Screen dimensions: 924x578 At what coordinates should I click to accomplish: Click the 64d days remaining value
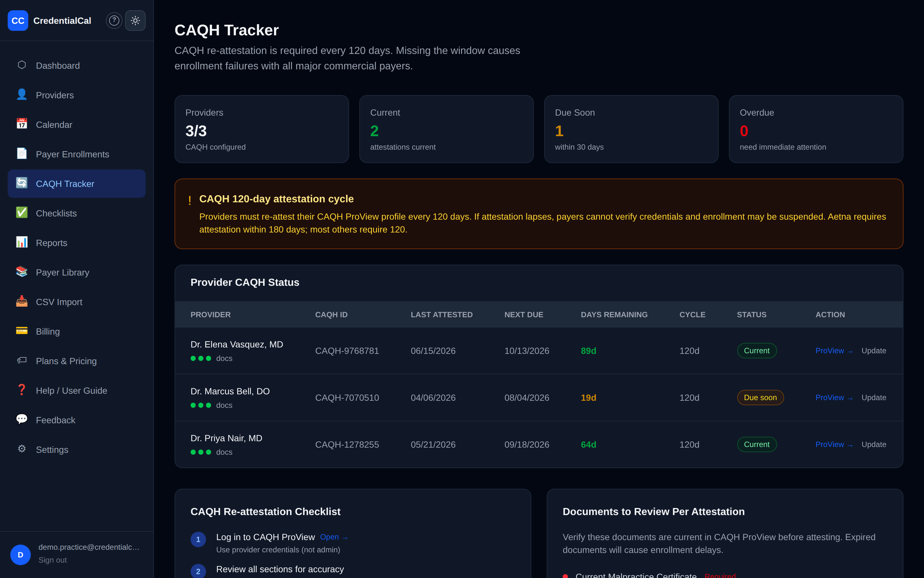pos(588,444)
